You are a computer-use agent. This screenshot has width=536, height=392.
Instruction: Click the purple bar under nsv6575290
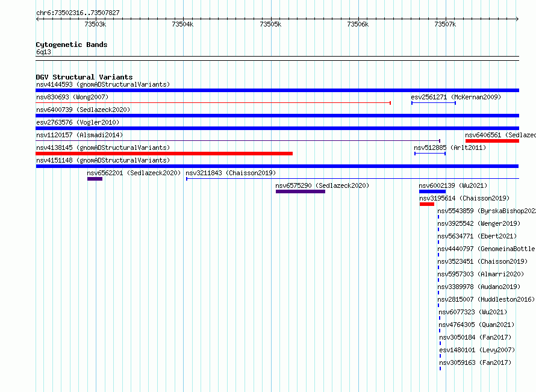tap(301, 191)
